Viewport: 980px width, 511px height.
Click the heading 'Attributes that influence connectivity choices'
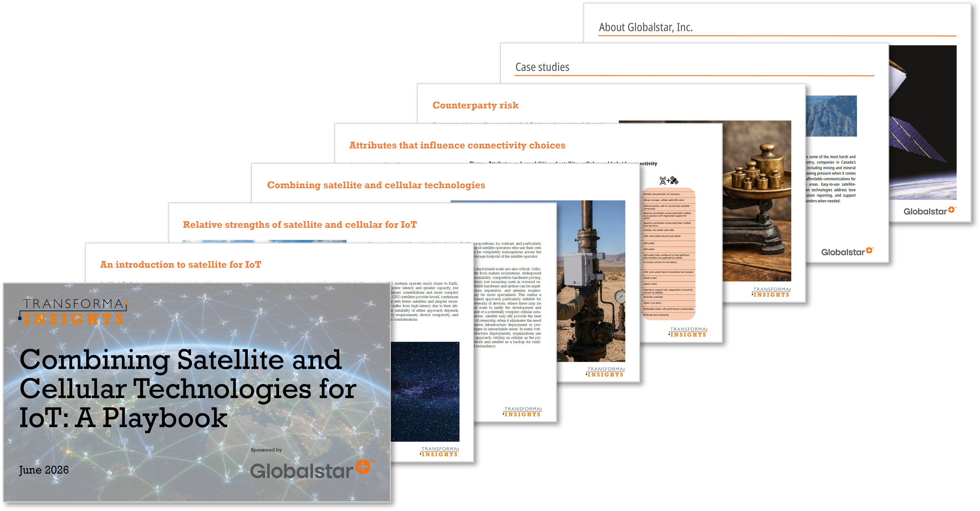pyautogui.click(x=457, y=145)
